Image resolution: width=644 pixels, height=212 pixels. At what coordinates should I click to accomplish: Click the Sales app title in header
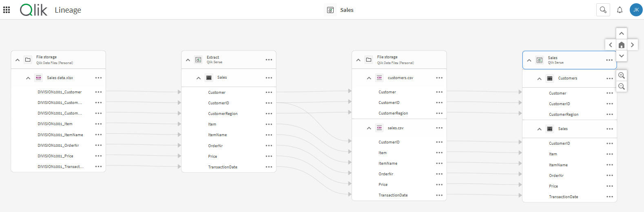click(x=347, y=10)
